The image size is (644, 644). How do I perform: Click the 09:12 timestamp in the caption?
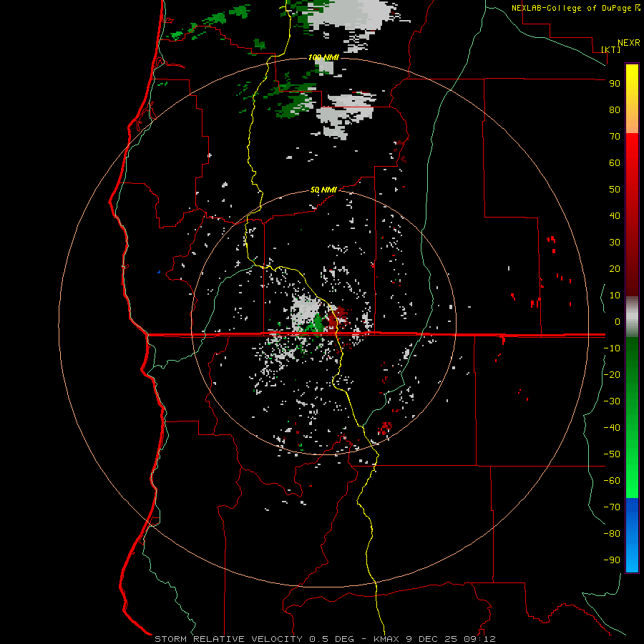pyautogui.click(x=479, y=639)
